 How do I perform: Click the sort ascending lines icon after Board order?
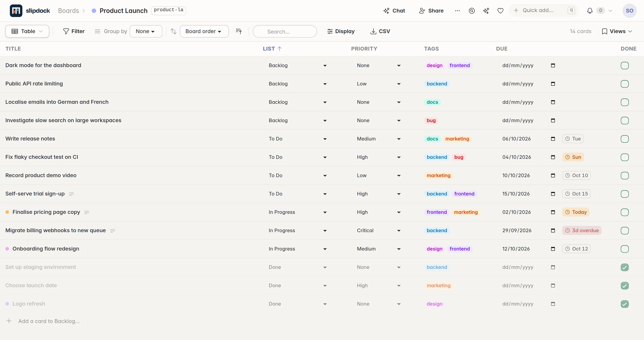pos(239,31)
